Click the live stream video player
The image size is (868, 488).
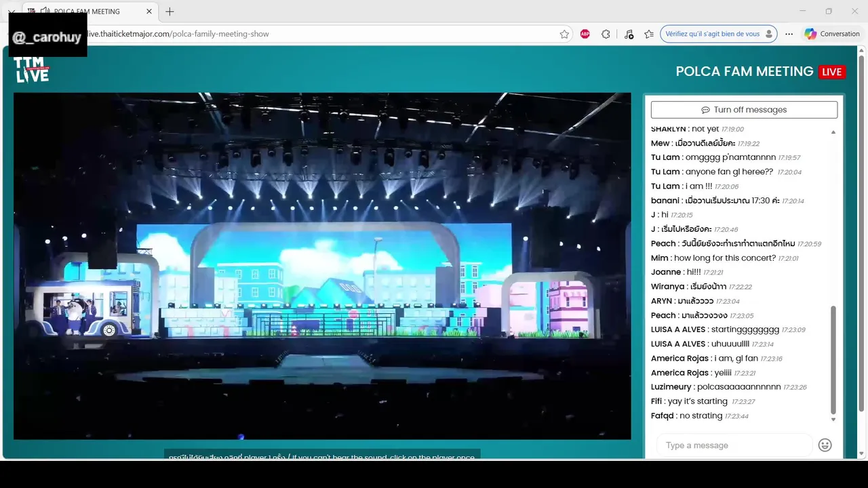tap(322, 266)
